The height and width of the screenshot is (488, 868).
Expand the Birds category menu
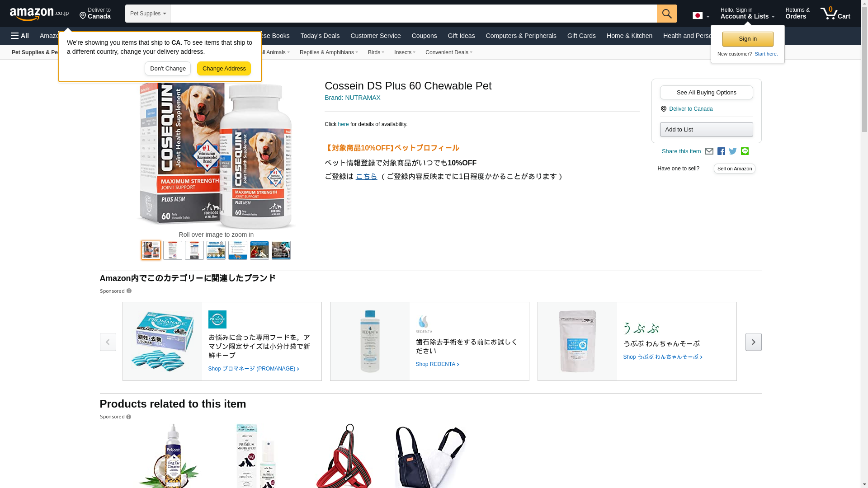pyautogui.click(x=376, y=52)
